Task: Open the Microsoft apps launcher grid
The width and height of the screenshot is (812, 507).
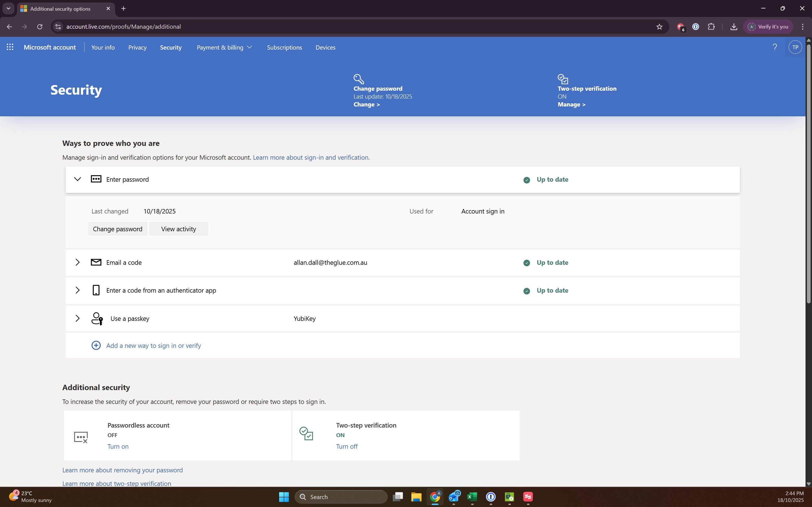Action: [x=10, y=47]
